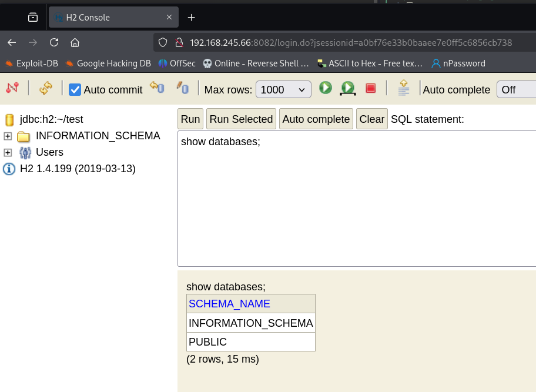Open the Auto complete Off dropdown

pos(516,89)
